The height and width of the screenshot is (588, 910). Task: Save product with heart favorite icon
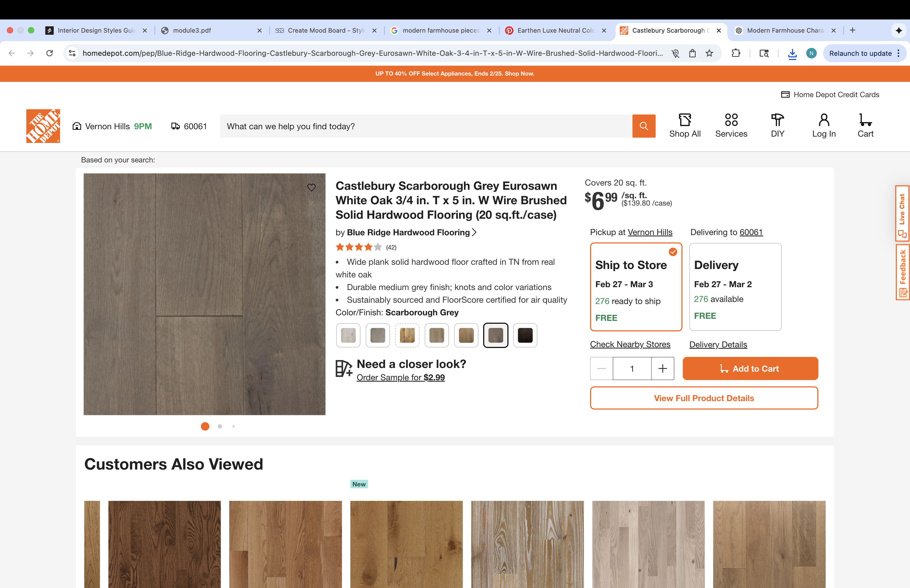pyautogui.click(x=311, y=187)
